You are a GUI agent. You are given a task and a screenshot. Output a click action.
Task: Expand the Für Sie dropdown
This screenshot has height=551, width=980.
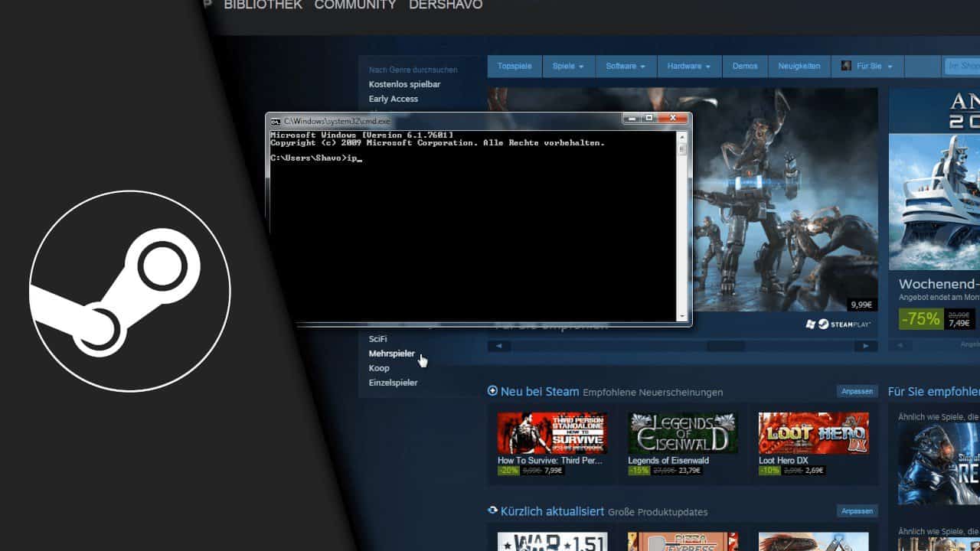(874, 66)
